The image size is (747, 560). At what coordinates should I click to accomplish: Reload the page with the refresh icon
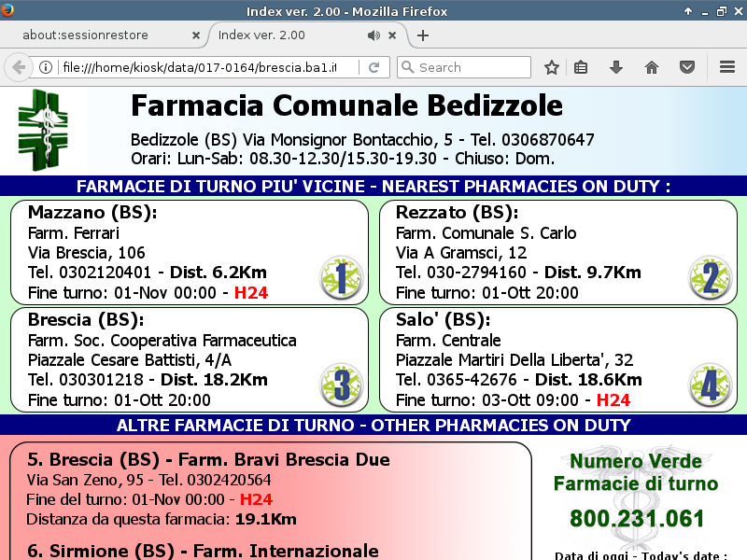[373, 67]
